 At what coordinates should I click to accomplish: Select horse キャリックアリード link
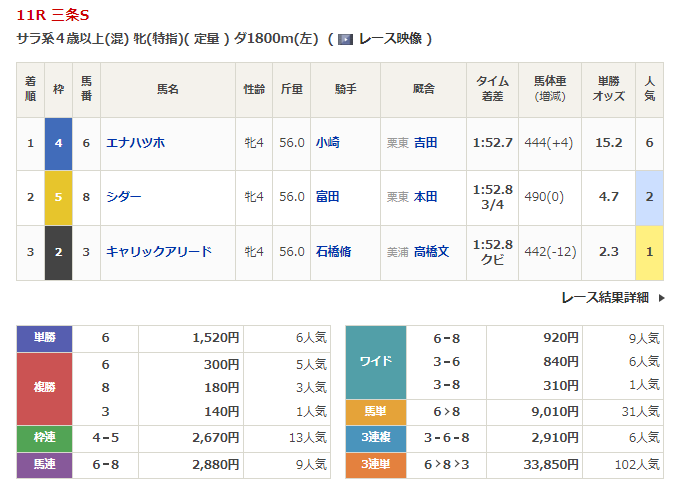coord(159,251)
